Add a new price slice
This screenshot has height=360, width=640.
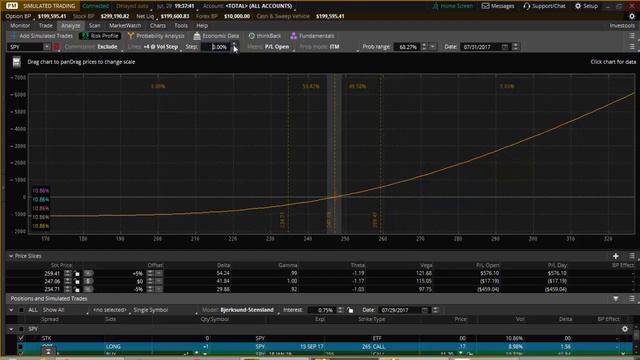tap(616, 256)
